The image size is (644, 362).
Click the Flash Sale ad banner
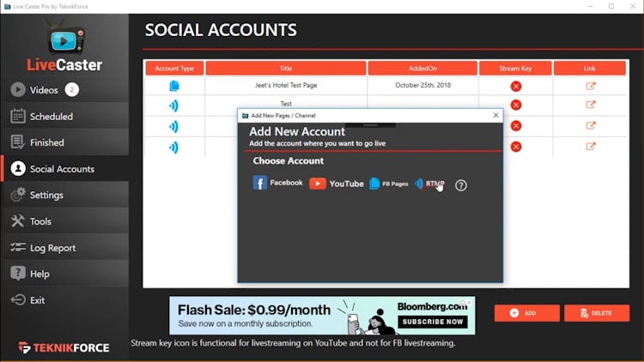tap(322, 316)
